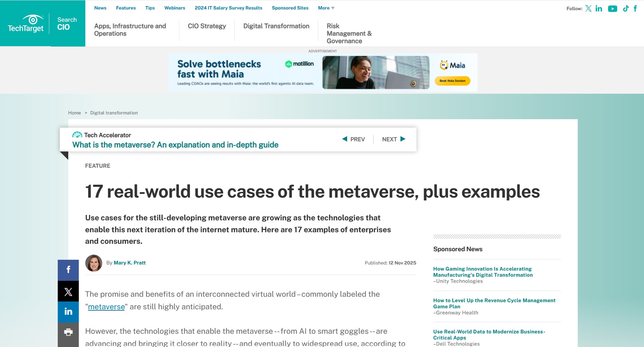Open the YouTube channel icon
The image size is (644, 347).
[612, 8]
